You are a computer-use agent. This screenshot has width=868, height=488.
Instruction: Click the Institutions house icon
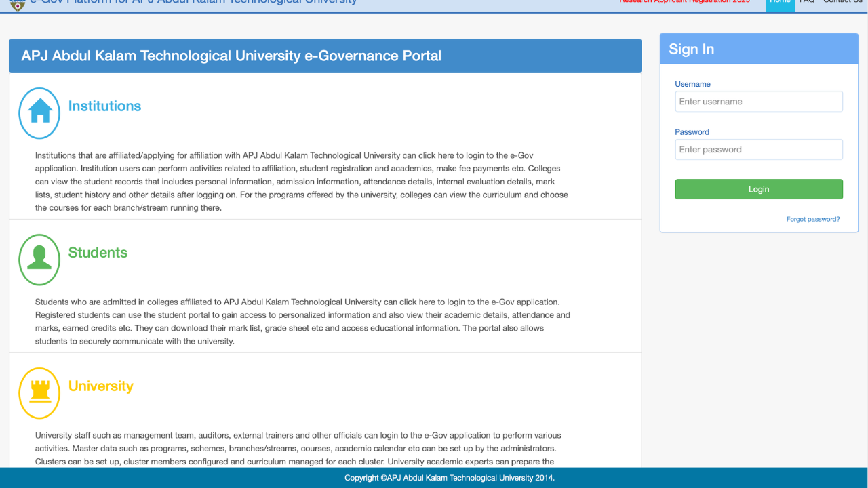pyautogui.click(x=39, y=113)
